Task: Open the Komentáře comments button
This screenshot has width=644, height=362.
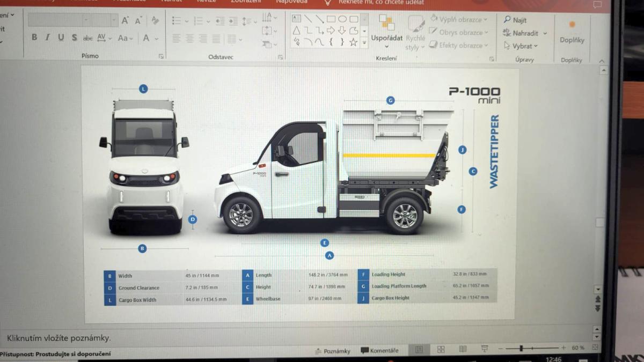Action: [x=380, y=351]
